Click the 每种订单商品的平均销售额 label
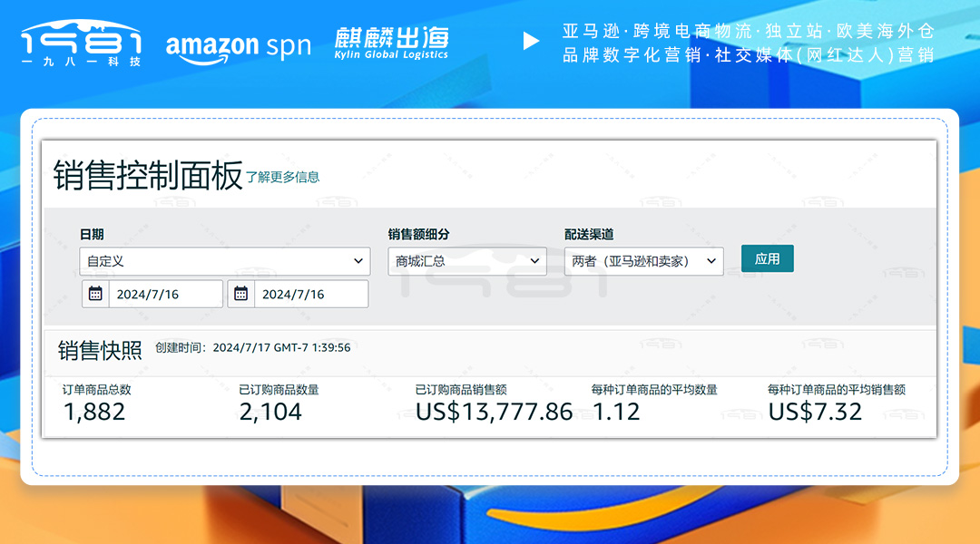 click(x=837, y=390)
